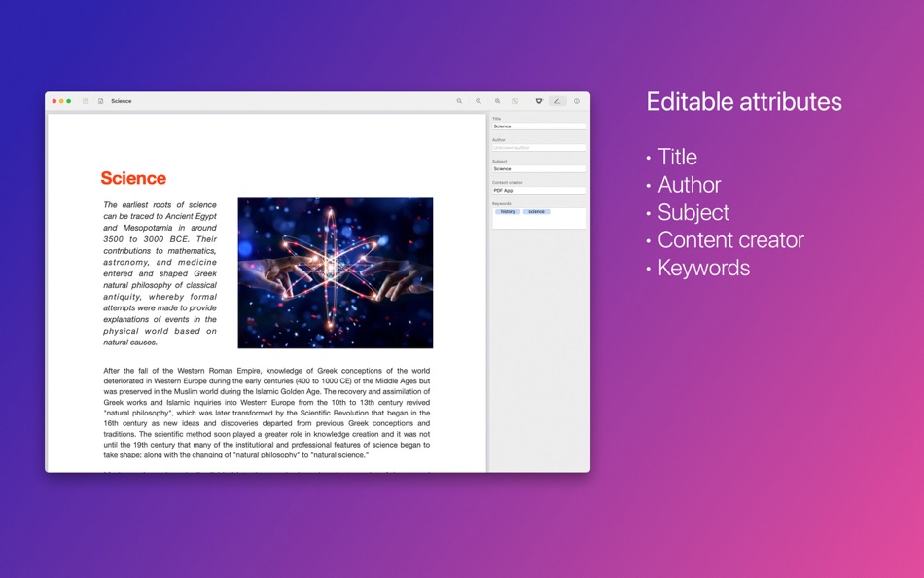Click the Author label in side panel
Image resolution: width=924 pixels, height=578 pixels.
(x=499, y=140)
